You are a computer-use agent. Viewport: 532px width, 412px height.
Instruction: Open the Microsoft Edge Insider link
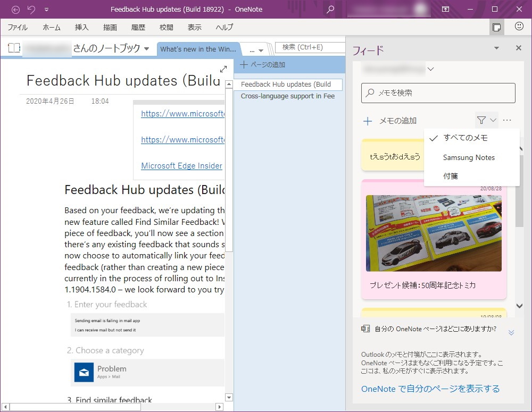pyautogui.click(x=181, y=166)
